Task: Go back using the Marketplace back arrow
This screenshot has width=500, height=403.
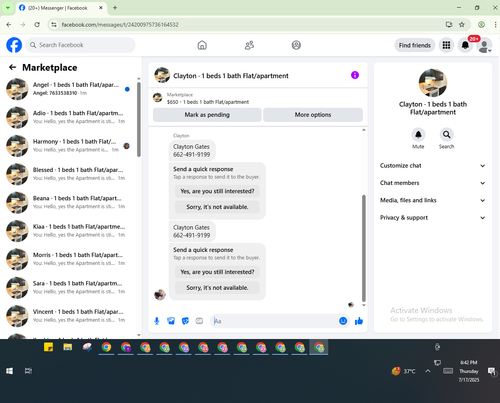Action: (x=13, y=67)
